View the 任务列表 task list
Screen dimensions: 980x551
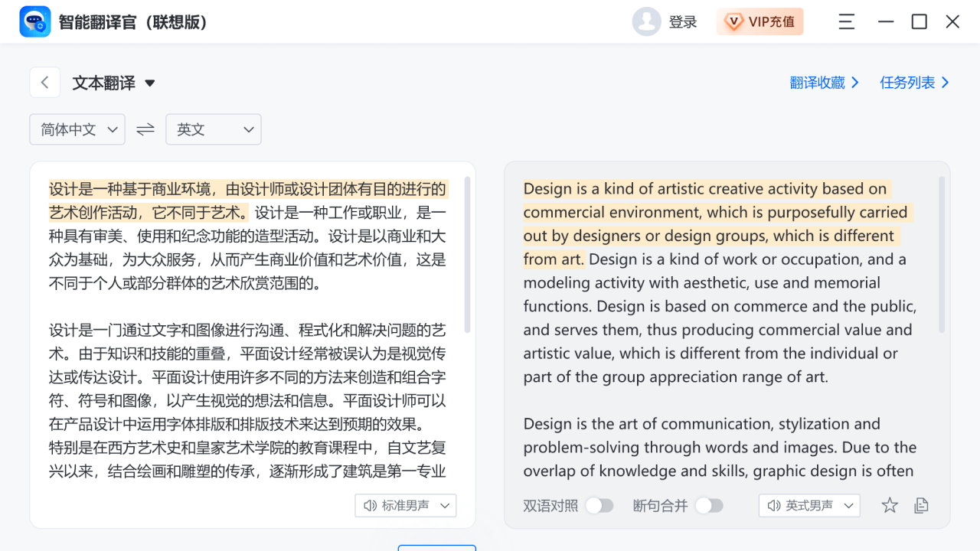point(914,82)
